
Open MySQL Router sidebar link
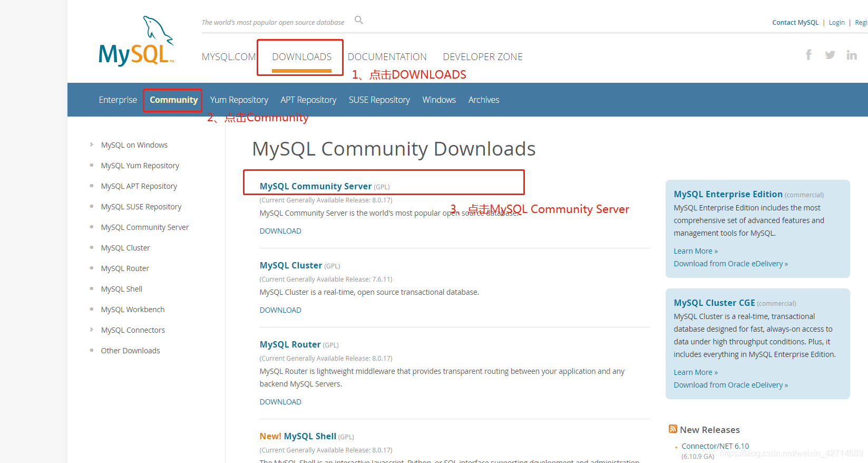click(x=125, y=268)
